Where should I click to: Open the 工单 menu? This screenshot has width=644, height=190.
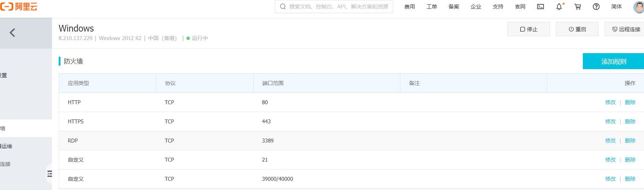tap(432, 7)
